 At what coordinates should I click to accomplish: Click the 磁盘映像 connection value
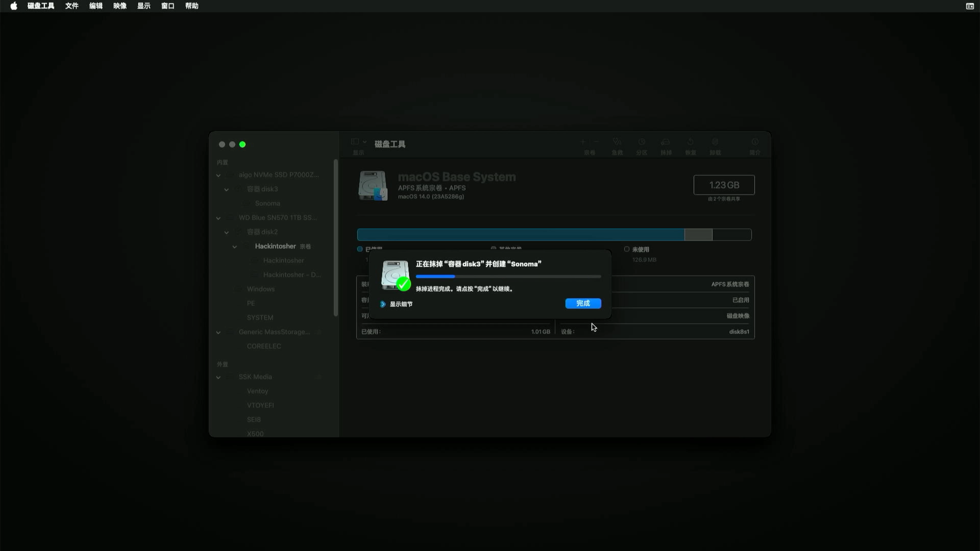click(x=738, y=316)
